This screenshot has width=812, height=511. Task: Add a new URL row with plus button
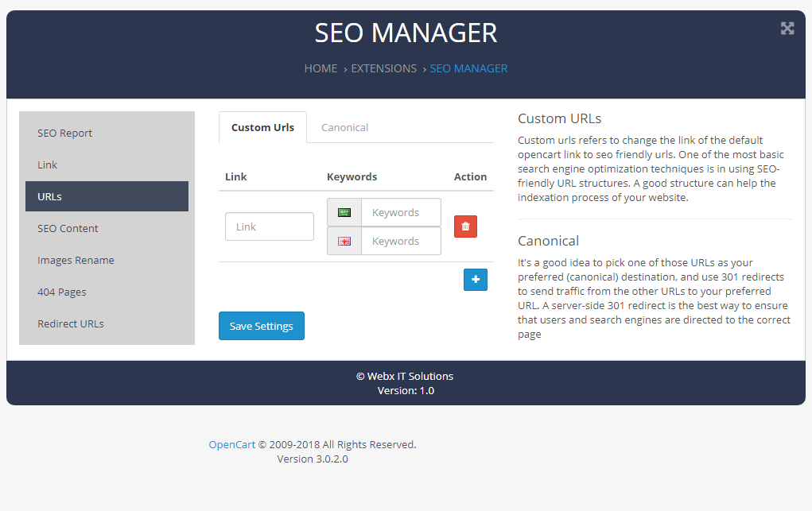pyautogui.click(x=475, y=280)
